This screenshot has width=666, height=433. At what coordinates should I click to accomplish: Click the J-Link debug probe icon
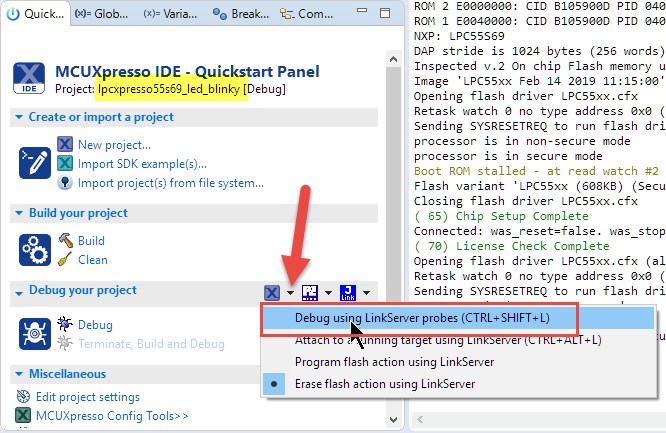tap(348, 292)
